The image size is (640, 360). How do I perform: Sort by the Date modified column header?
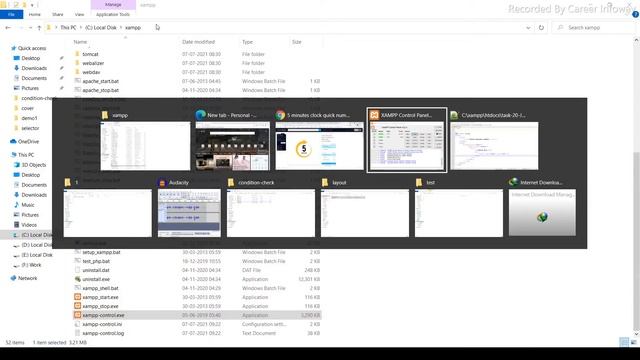click(198, 42)
